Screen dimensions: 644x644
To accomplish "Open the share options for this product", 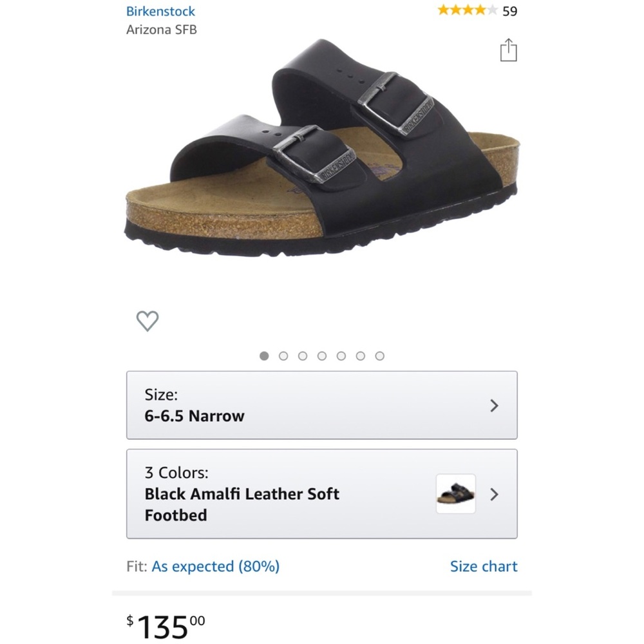I will [x=508, y=50].
